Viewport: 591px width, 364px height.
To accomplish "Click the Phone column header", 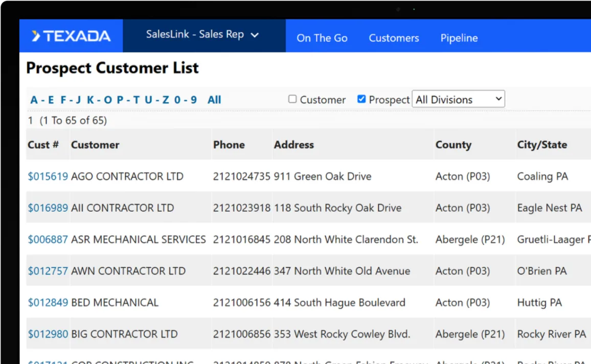I will [x=229, y=145].
